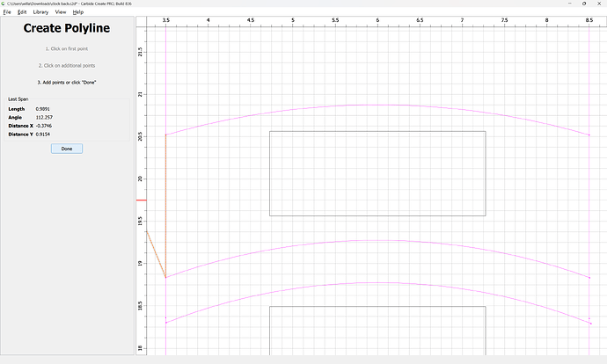Click the Distance Y value 0.9154

pyautogui.click(x=43, y=135)
